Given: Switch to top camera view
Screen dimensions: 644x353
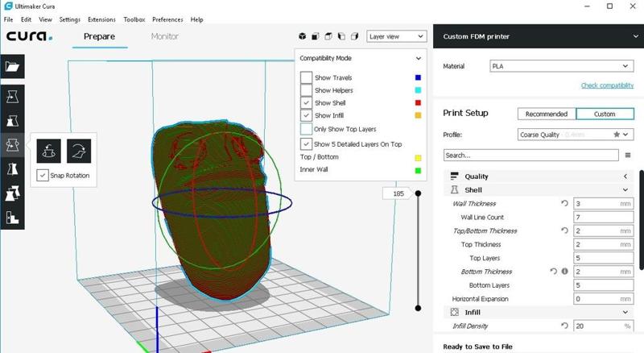Looking at the screenshot, I should pyautogui.click(x=328, y=36).
